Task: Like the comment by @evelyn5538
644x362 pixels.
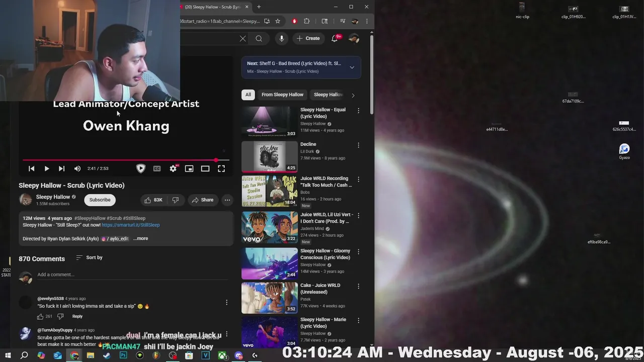Action: (x=40, y=317)
